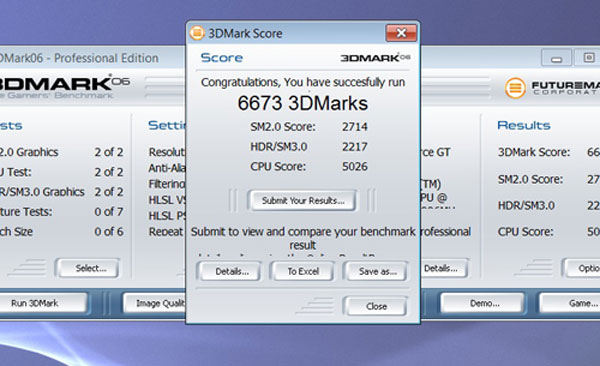Image resolution: width=600 pixels, height=366 pixels.
Task: Click the HDR/SM3.0 value 2217
Action: click(x=355, y=147)
